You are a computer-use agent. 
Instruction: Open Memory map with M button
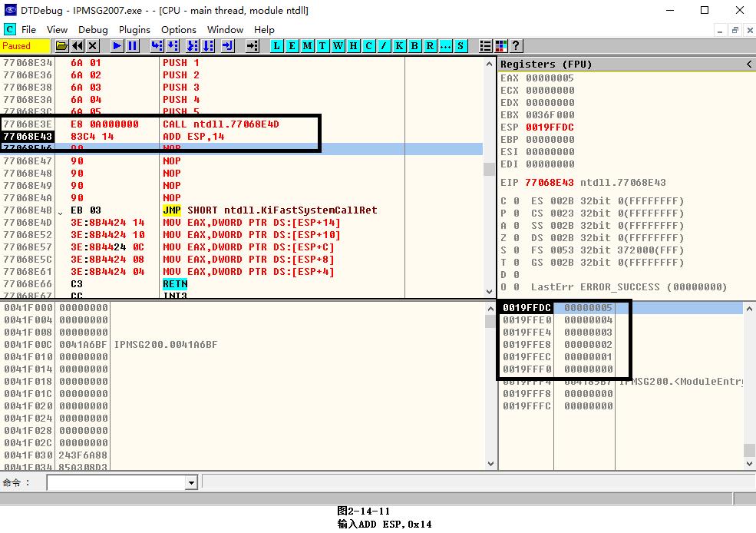[307, 46]
